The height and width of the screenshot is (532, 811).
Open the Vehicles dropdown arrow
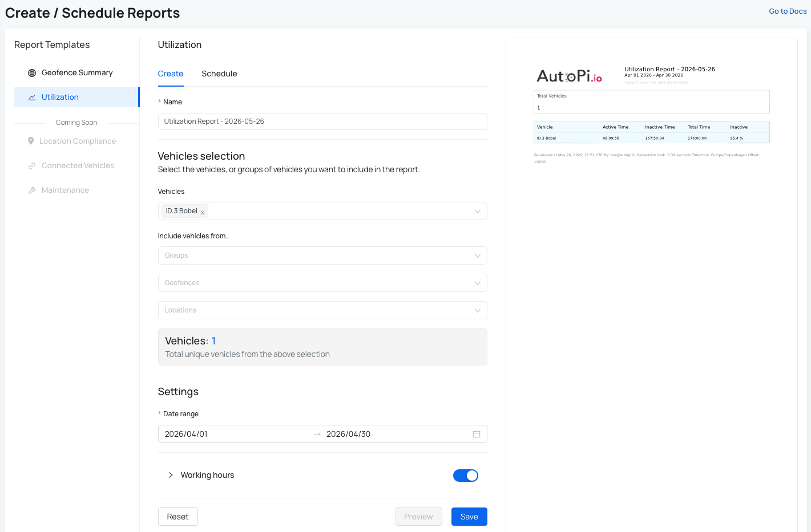click(478, 211)
